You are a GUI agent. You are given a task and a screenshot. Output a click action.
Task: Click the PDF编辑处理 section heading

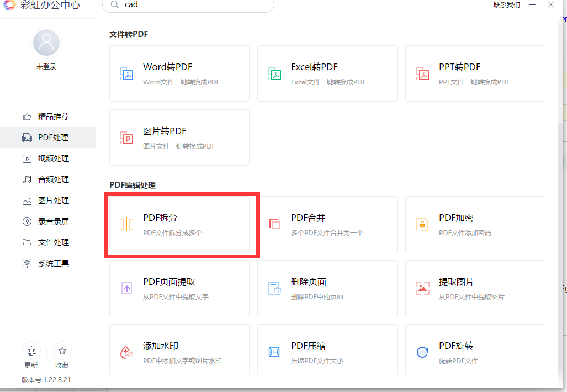(x=133, y=185)
